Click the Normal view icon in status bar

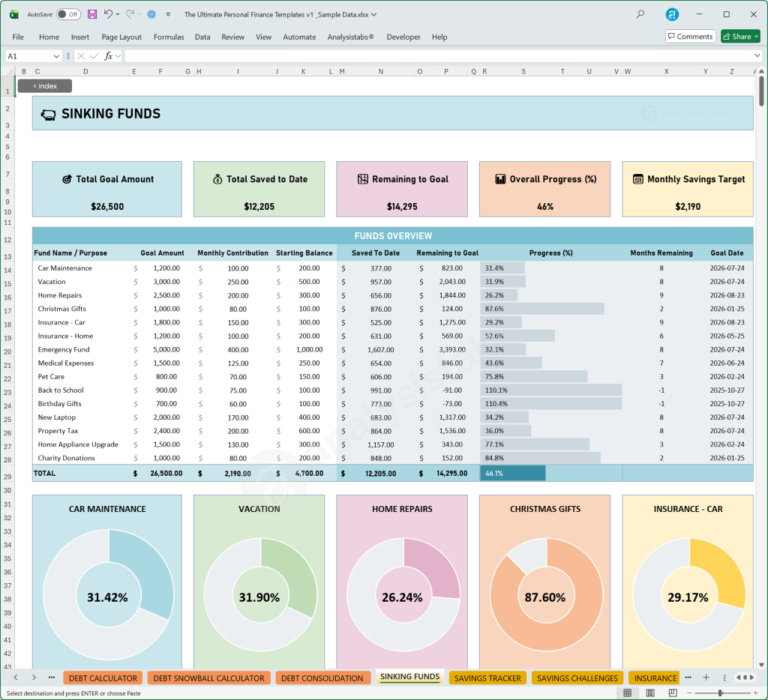tap(628, 692)
